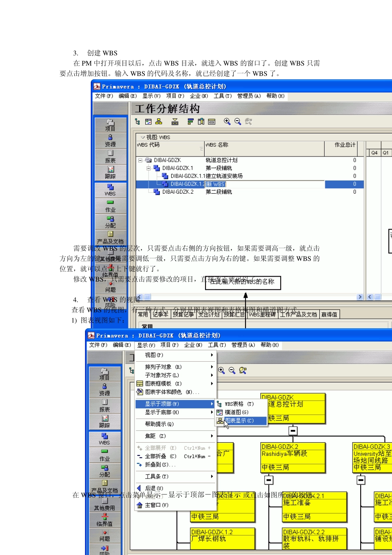Select WBS table view icon in upper window toolbar
The height and width of the screenshot is (555, 392).
tap(137, 121)
